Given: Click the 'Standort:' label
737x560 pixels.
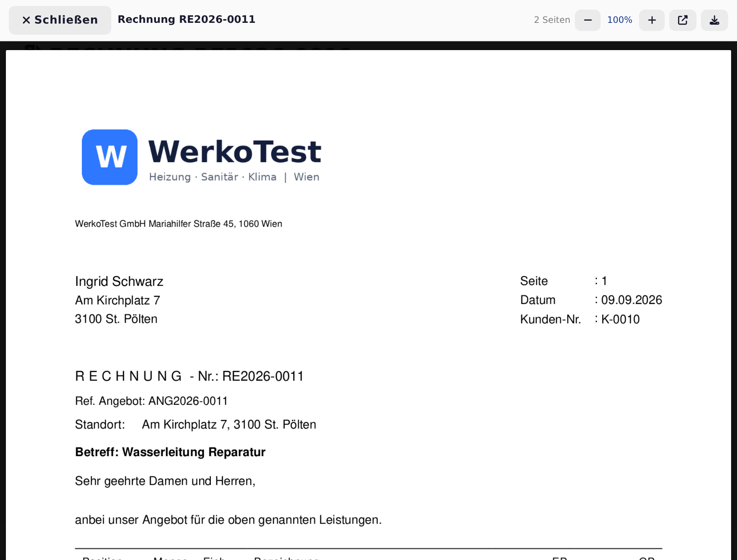Looking at the screenshot, I should (100, 424).
